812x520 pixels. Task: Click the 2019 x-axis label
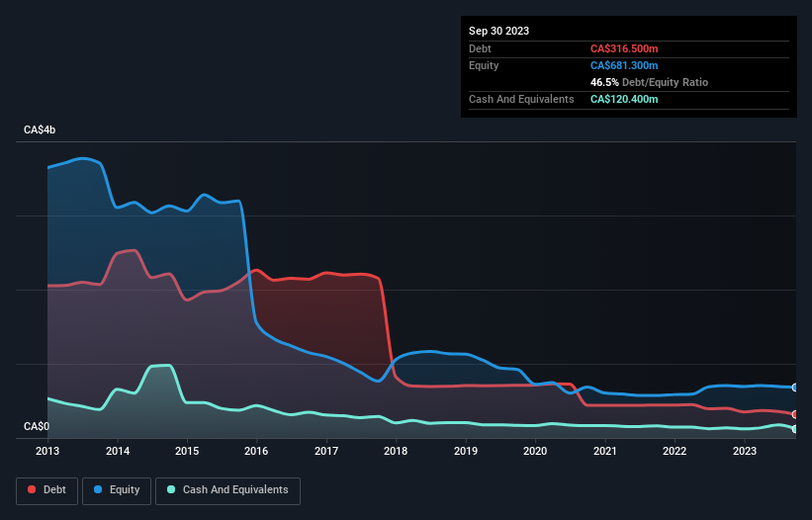point(466,451)
